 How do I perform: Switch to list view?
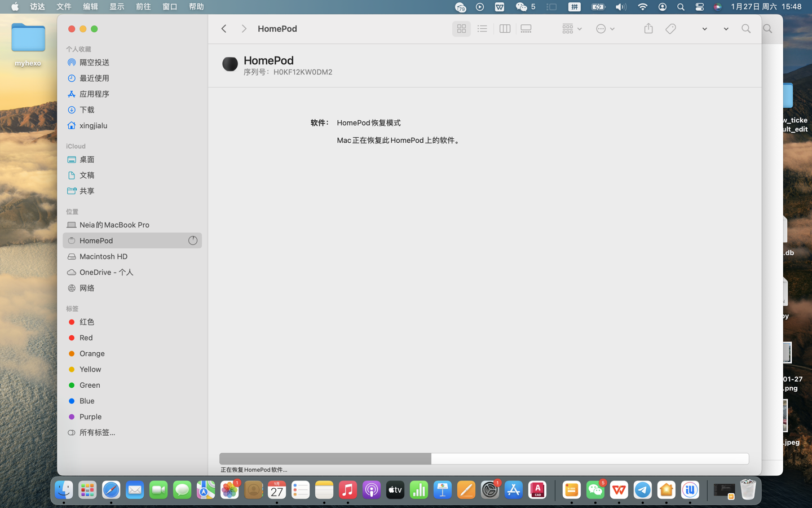[482, 29]
